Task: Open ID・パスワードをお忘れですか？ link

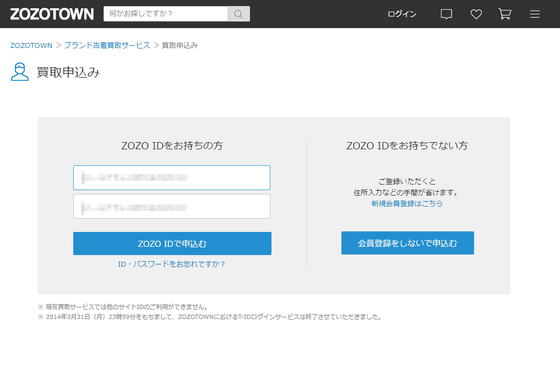Action: point(171,264)
